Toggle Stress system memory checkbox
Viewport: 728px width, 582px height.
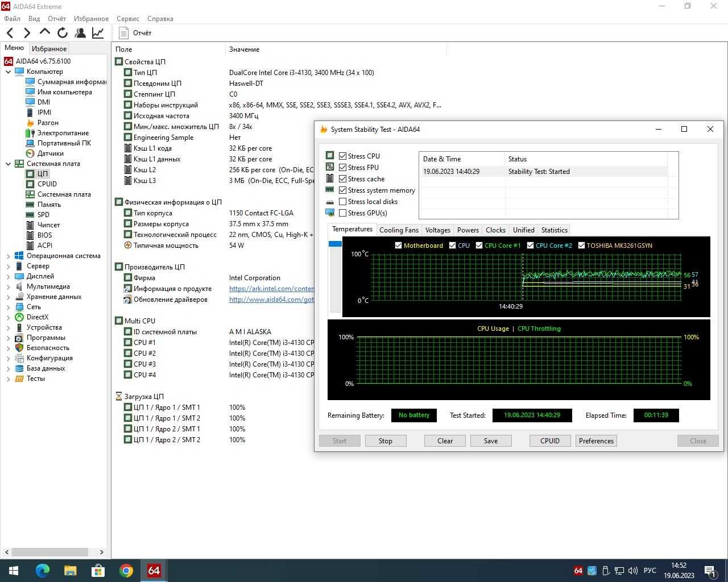[343, 190]
